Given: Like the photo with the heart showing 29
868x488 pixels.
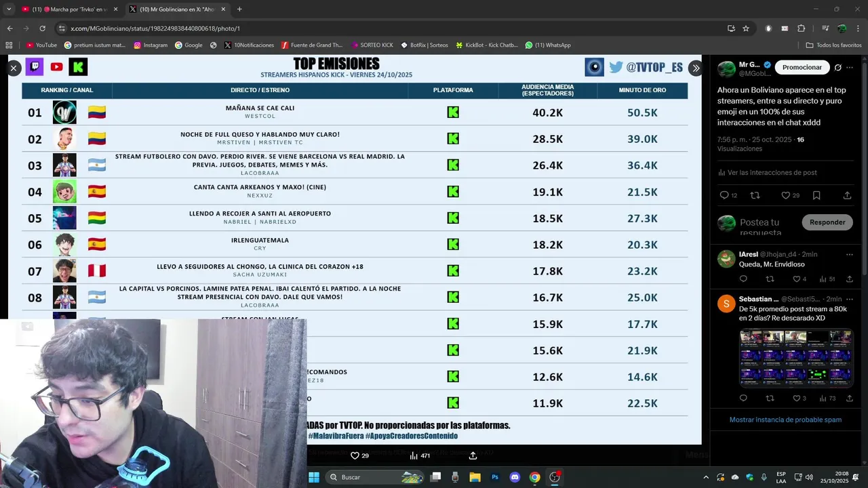Looking at the screenshot, I should click(x=359, y=455).
